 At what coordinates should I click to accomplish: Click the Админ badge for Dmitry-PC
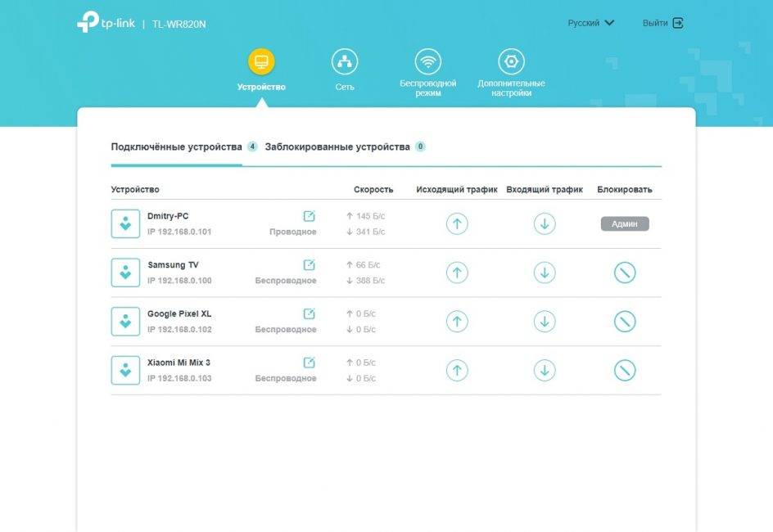pos(625,223)
